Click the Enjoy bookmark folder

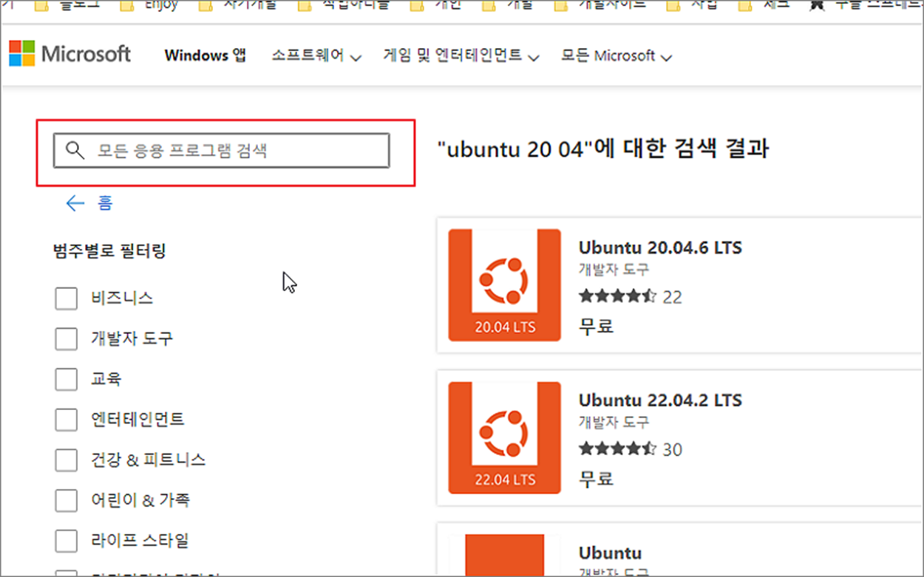point(149,6)
